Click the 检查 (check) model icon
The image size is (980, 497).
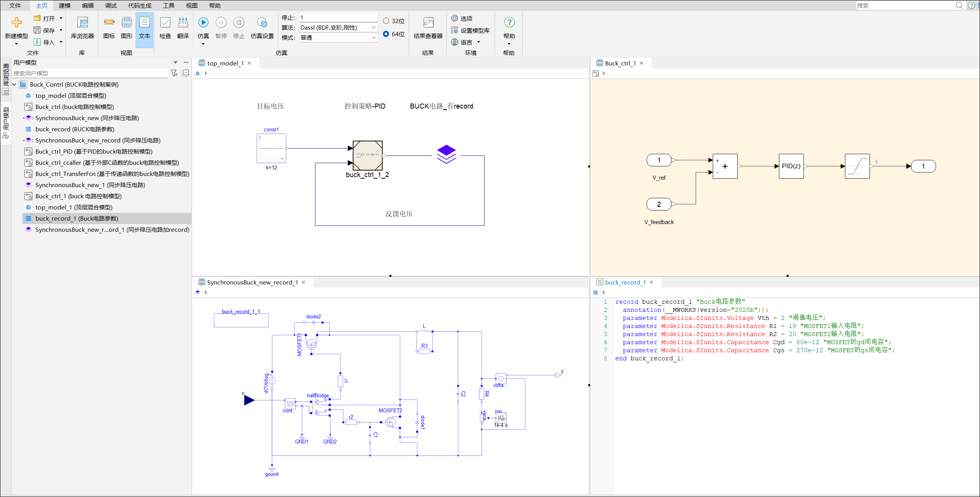pyautogui.click(x=165, y=22)
